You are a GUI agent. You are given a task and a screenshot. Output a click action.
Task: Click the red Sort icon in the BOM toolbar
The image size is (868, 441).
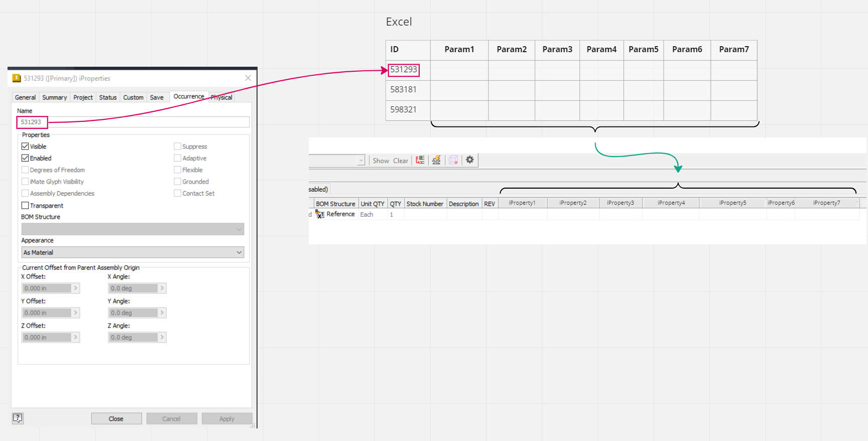pyautogui.click(x=420, y=160)
